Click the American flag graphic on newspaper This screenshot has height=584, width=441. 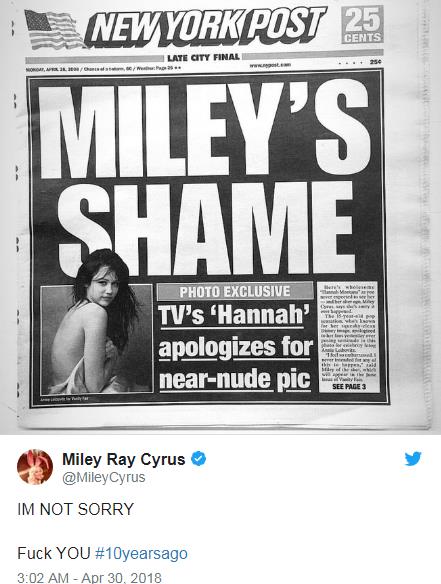54,30
